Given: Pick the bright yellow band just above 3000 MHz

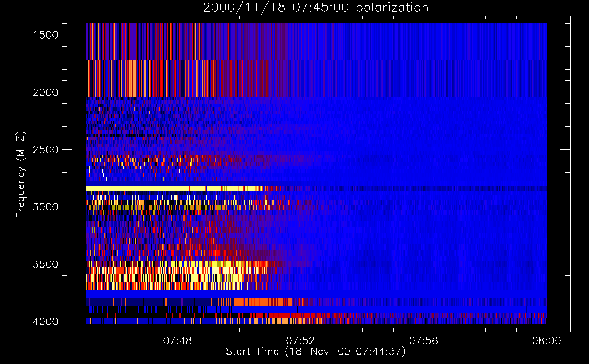Looking at the screenshot, I should click(146, 188).
